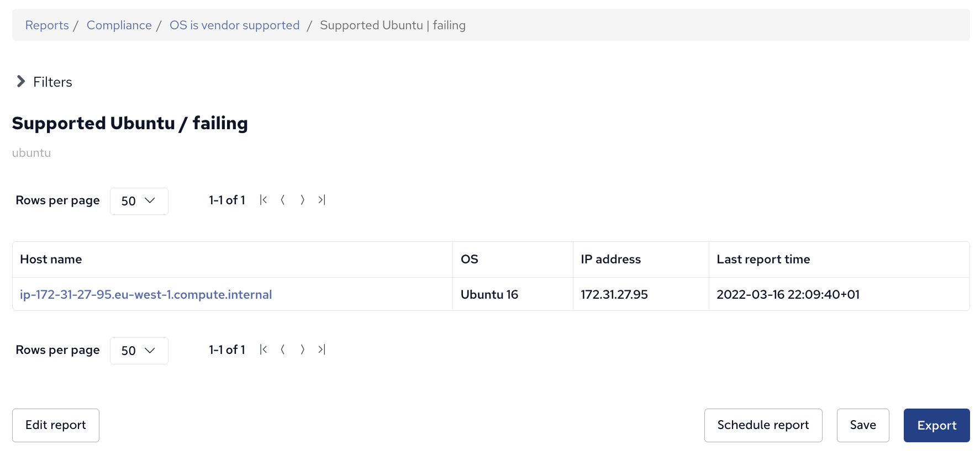The image size is (980, 466).
Task: Go to last page in bottom pagination
Action: coord(322,349)
